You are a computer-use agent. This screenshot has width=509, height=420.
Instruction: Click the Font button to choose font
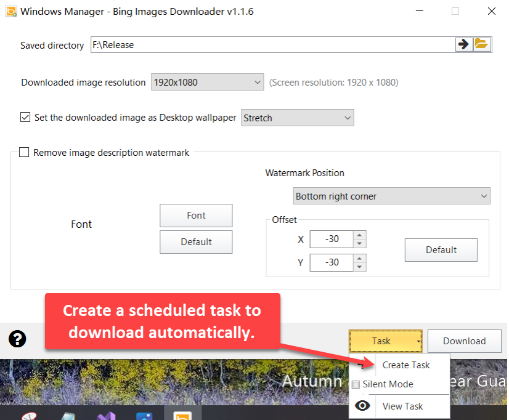[x=196, y=216]
